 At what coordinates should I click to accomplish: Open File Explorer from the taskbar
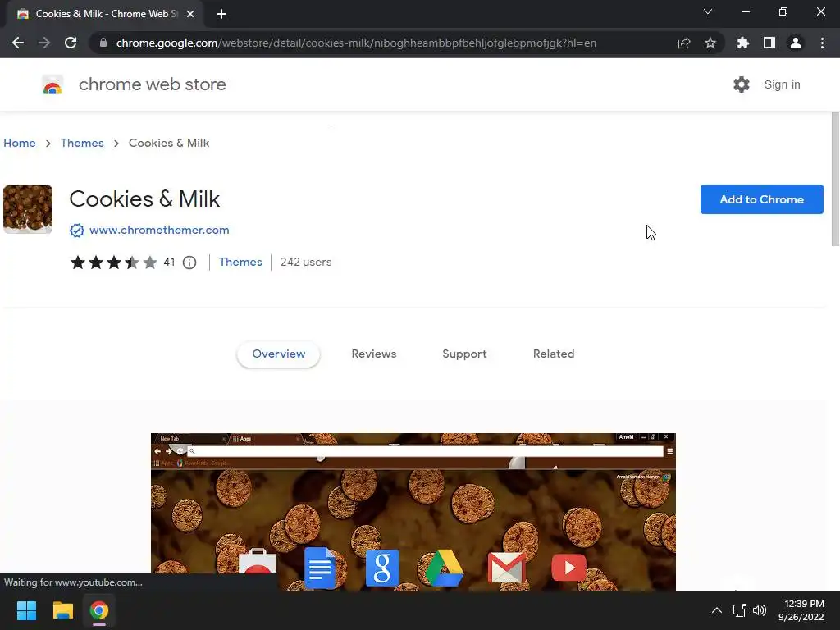(x=62, y=610)
